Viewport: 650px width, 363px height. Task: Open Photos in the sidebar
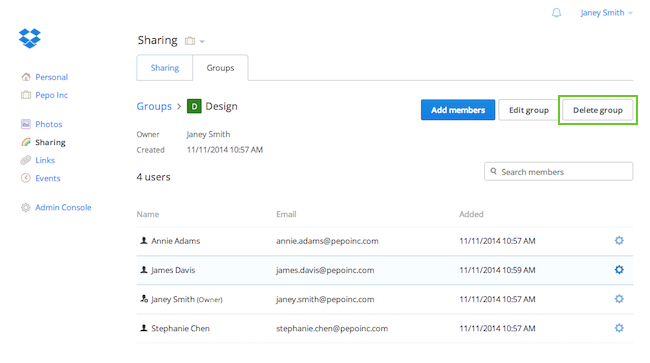[x=49, y=124]
